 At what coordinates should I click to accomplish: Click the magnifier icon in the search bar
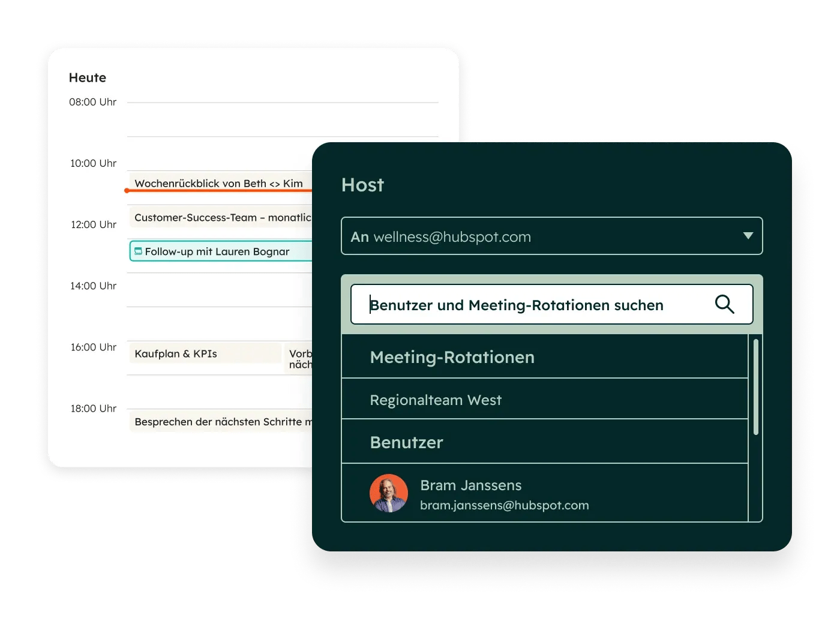coord(724,304)
